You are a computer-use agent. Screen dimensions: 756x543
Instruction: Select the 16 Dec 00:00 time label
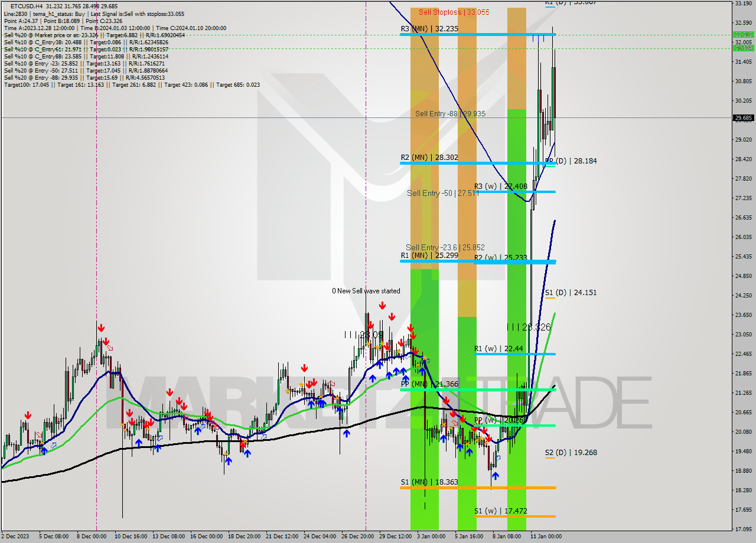[206, 537]
